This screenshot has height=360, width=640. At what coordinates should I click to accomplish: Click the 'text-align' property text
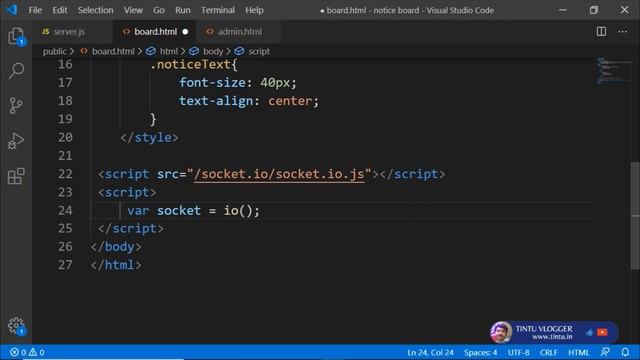(216, 101)
